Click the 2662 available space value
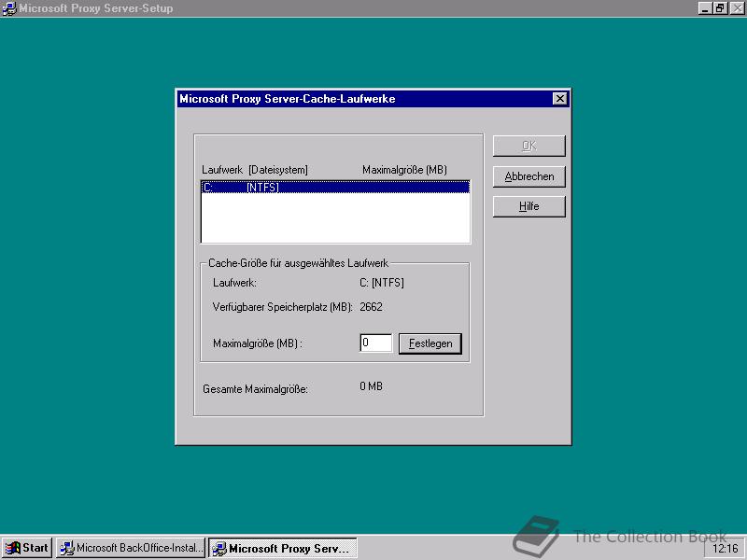The height and width of the screenshot is (560, 747). [371, 307]
